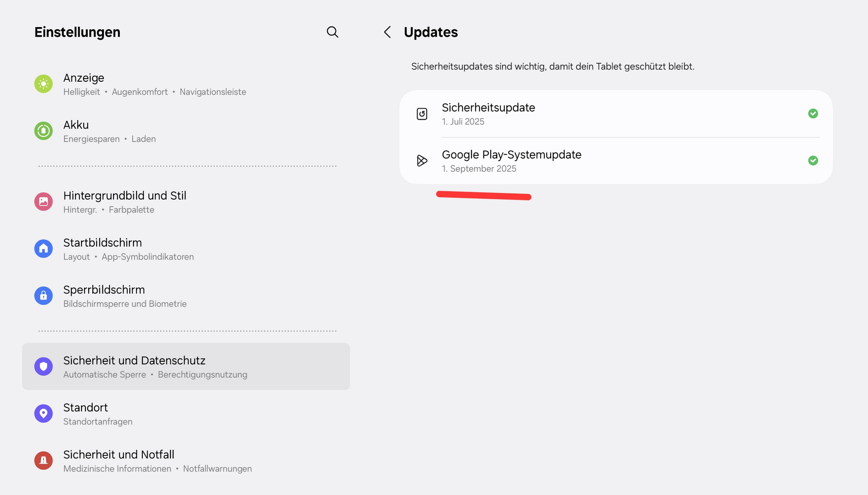This screenshot has width=868, height=495.
Task: Tap the Akku battery icon
Action: pyautogui.click(x=43, y=131)
